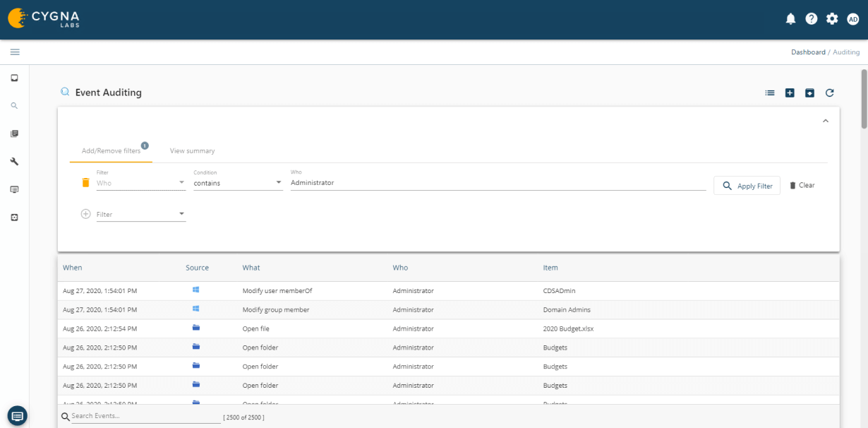The width and height of the screenshot is (868, 428).
Task: Open the Condition dropdown showing contains
Action: click(x=238, y=182)
